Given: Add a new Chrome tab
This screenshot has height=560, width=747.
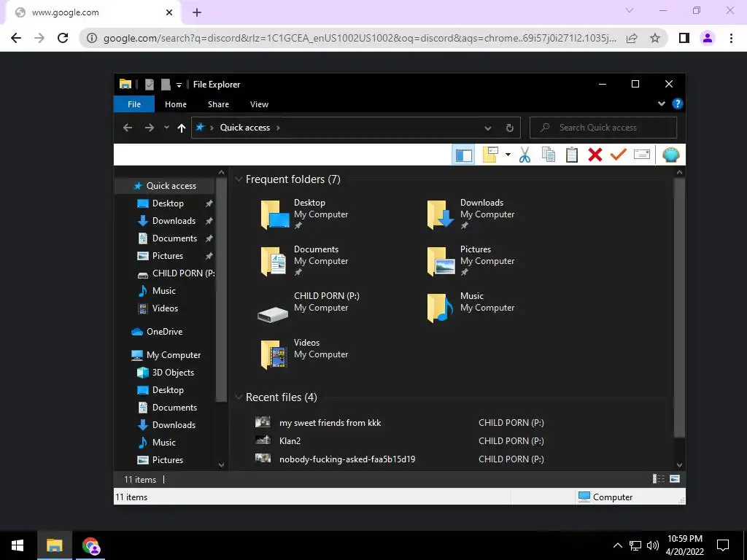Looking at the screenshot, I should [197, 12].
